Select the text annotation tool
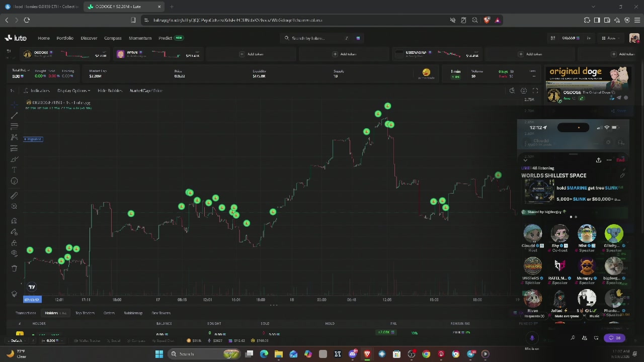This screenshot has width=644, height=362. tap(14, 170)
